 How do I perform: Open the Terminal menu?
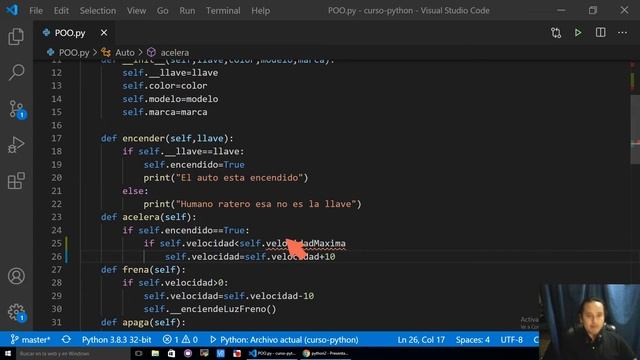click(x=223, y=11)
